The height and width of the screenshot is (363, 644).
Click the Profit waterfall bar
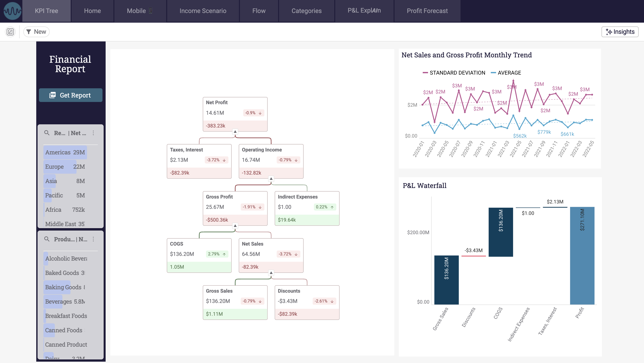coord(582,256)
